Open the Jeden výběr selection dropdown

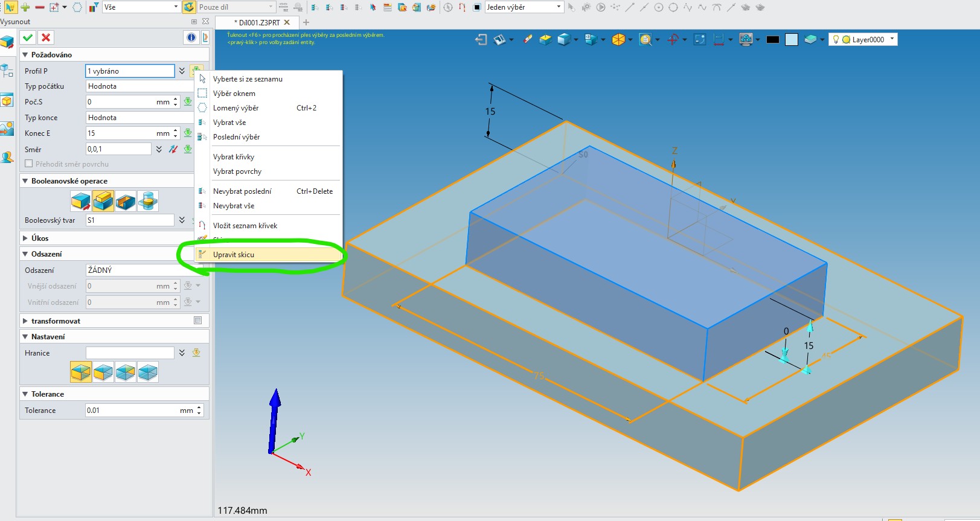tap(559, 7)
